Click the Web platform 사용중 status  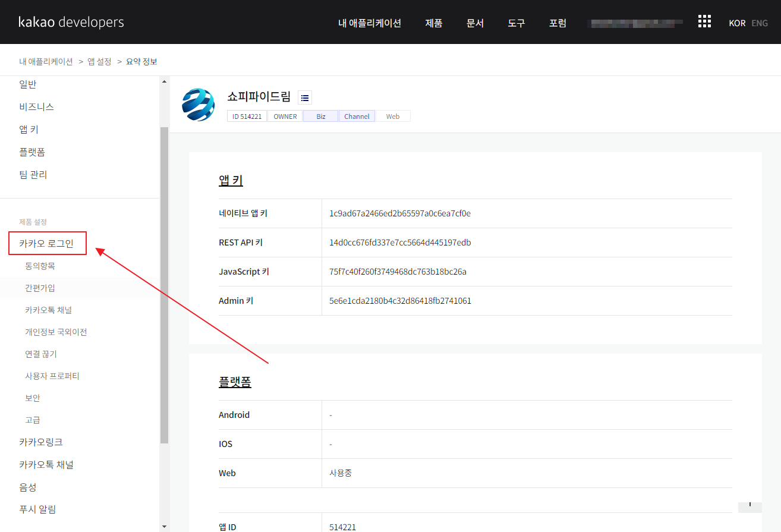341,473
